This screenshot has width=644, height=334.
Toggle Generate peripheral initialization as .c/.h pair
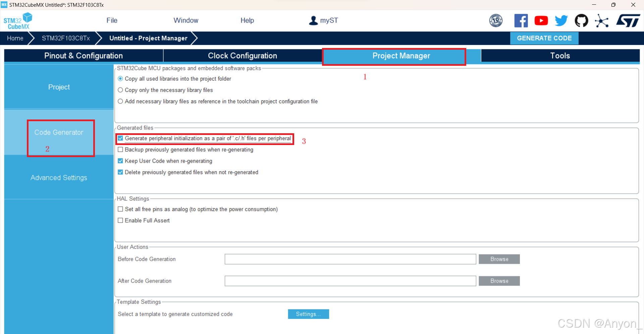pos(120,138)
